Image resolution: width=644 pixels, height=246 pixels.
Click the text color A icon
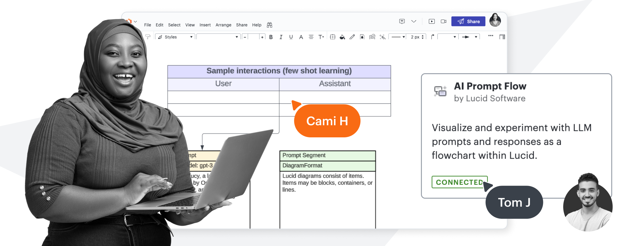301,37
